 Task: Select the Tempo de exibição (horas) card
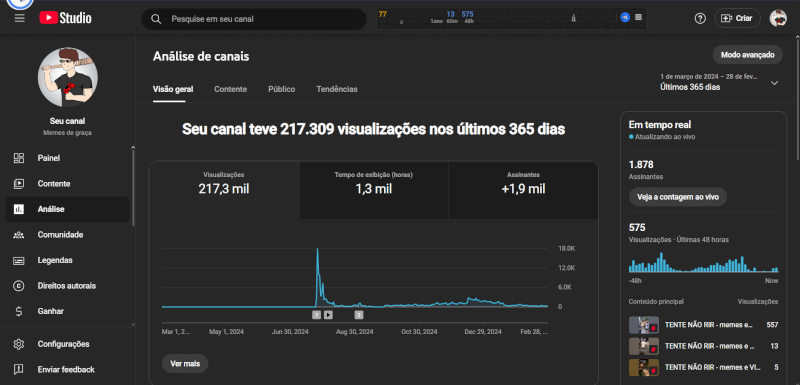click(x=373, y=190)
